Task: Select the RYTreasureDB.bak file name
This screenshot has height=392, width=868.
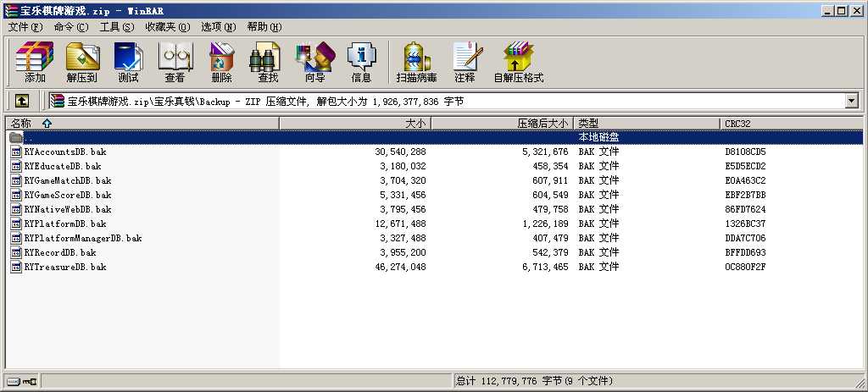Action: point(65,267)
